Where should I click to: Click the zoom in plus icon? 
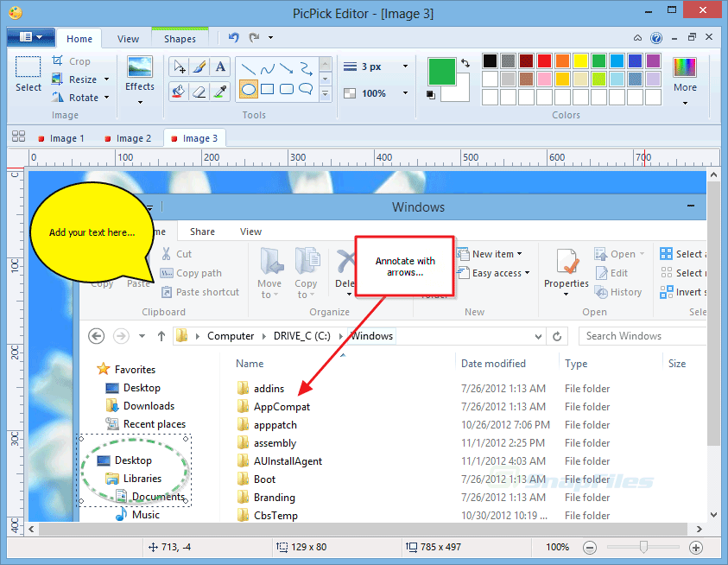695,548
